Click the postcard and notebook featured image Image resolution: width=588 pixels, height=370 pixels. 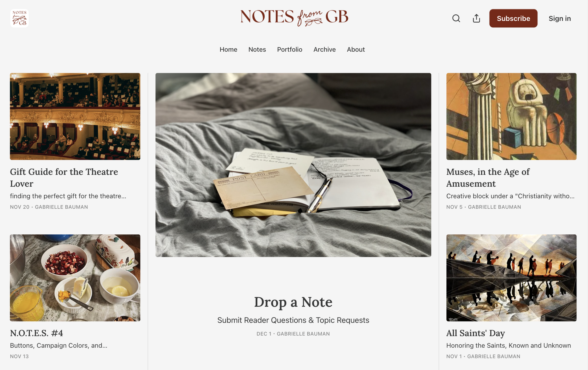coord(293,165)
